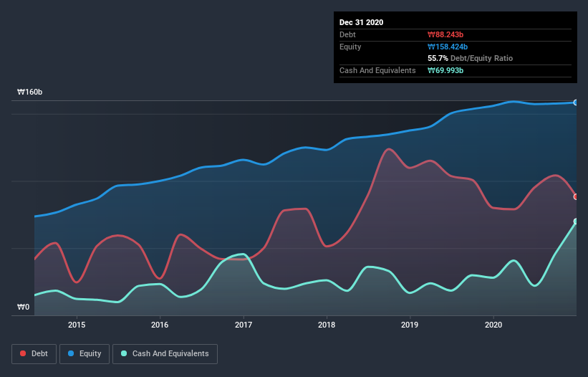Click the 2020 x-axis label

493,325
